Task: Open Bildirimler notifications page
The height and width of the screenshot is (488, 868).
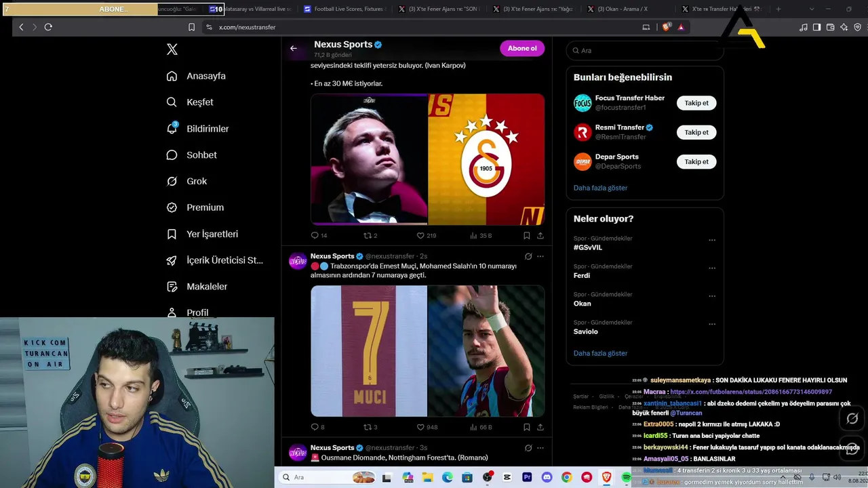Action: pos(197,129)
